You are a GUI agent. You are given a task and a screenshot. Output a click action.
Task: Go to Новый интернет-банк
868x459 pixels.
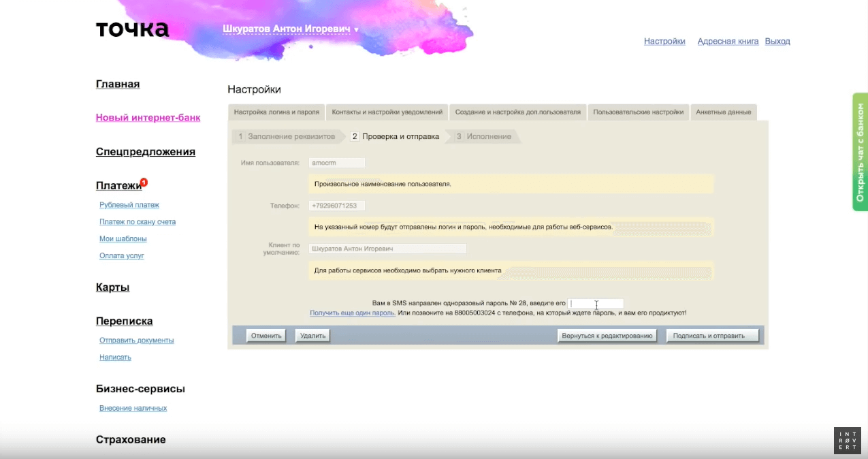pos(148,118)
